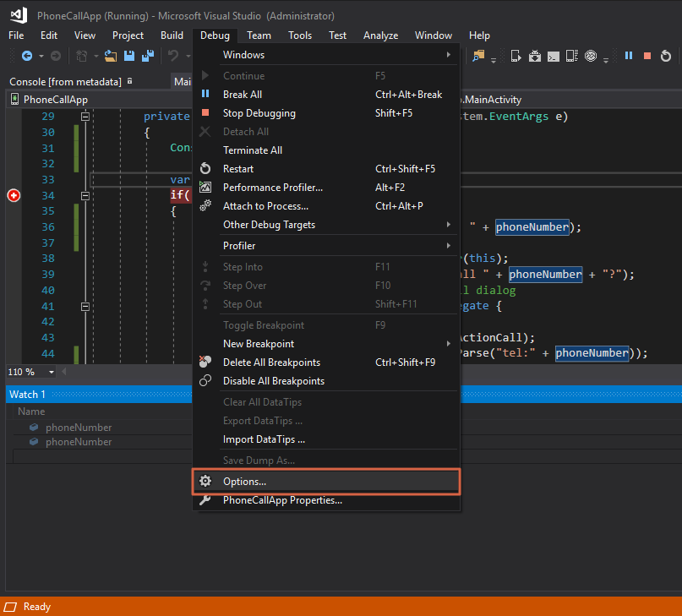Click the Start on device phone icon
Screen dimensions: 682x616
516,56
